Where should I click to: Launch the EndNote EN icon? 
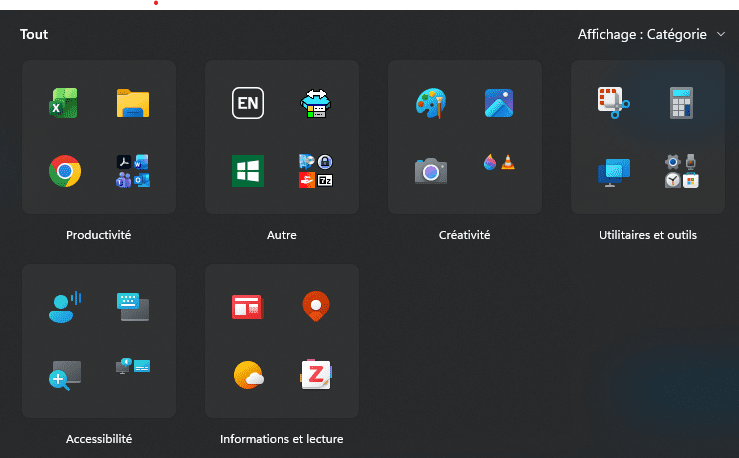[x=248, y=103]
